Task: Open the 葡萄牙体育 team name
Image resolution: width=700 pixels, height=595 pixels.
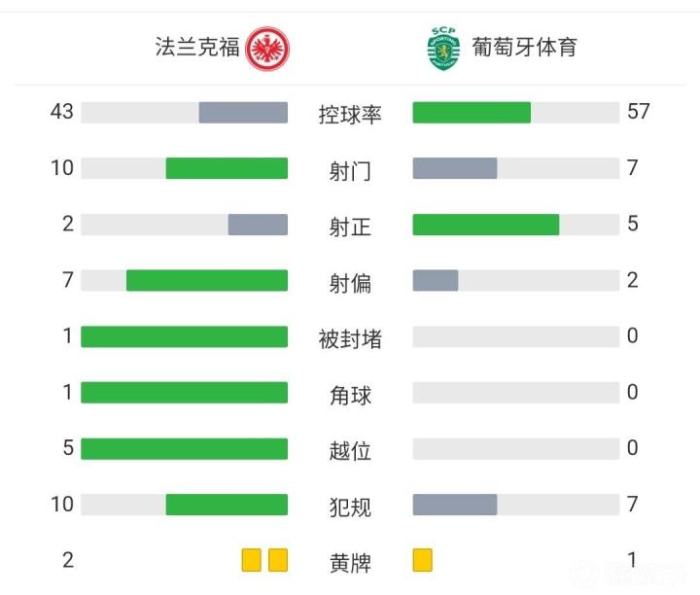Action: coord(524,47)
